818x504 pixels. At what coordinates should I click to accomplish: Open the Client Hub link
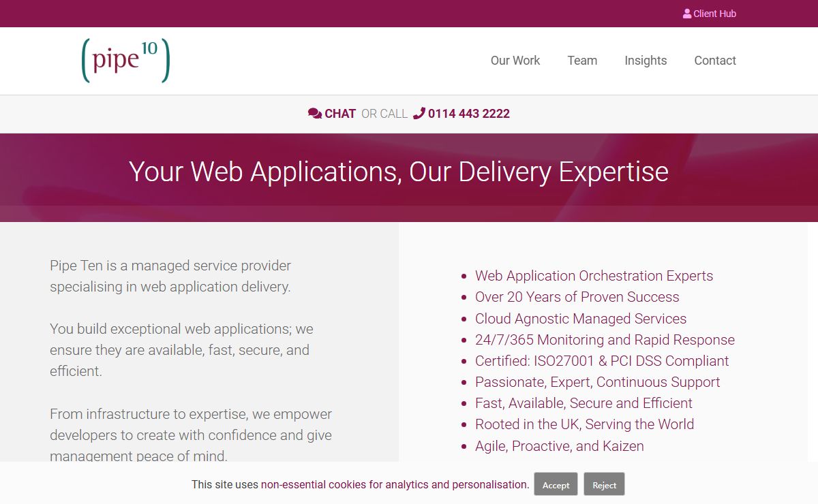[710, 14]
